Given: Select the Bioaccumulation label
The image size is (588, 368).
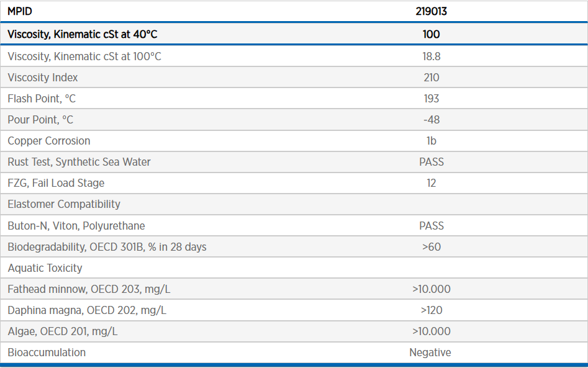Looking at the screenshot, I should tap(47, 352).
